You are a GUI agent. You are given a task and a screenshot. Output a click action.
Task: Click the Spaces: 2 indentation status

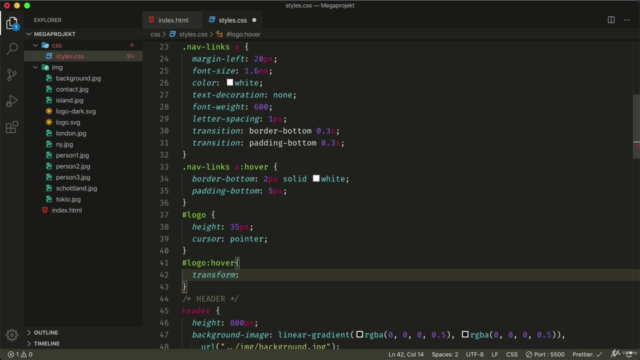(x=444, y=354)
